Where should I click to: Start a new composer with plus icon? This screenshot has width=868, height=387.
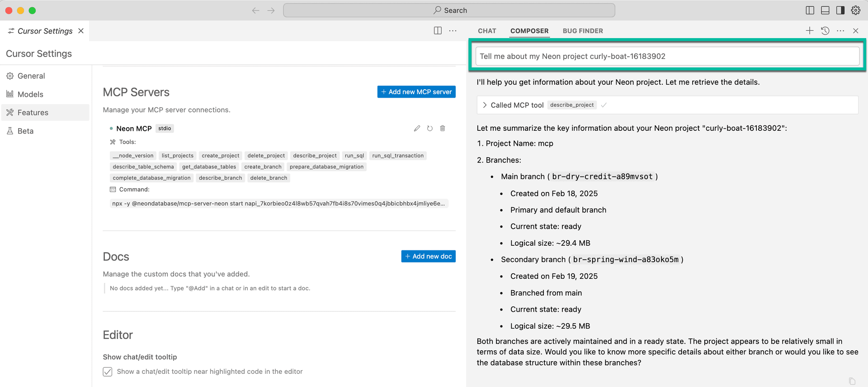[809, 31]
